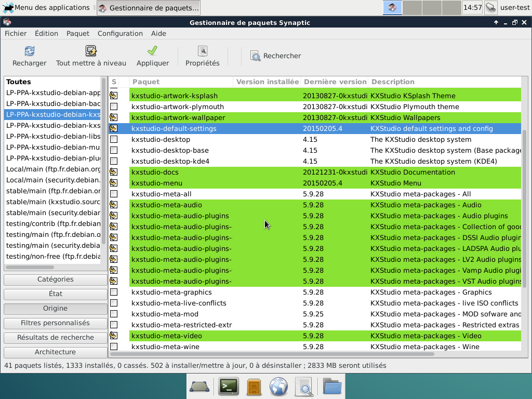Click the Recharger reload icon
The height and width of the screenshot is (399, 532).
pyautogui.click(x=30, y=51)
